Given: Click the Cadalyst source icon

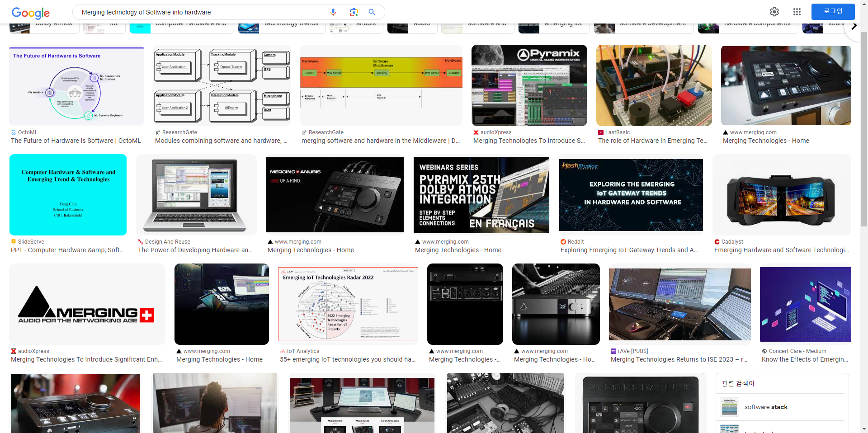Looking at the screenshot, I should 717,242.
